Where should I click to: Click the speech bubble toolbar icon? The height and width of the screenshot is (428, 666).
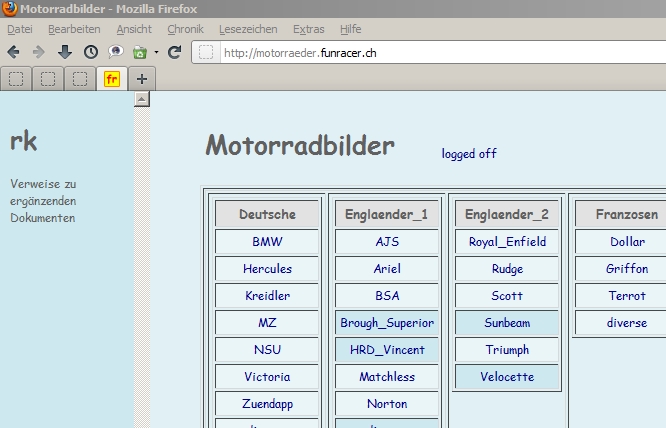click(116, 52)
